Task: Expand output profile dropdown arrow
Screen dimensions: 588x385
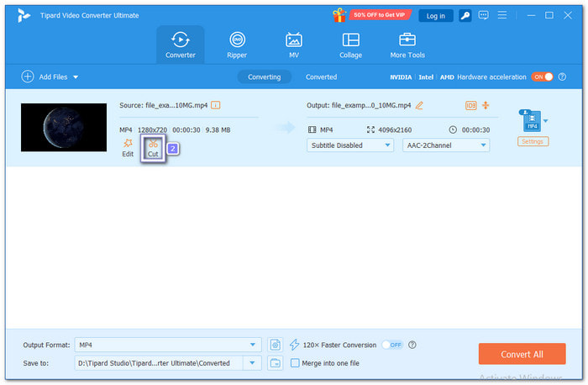Action: 546,121
